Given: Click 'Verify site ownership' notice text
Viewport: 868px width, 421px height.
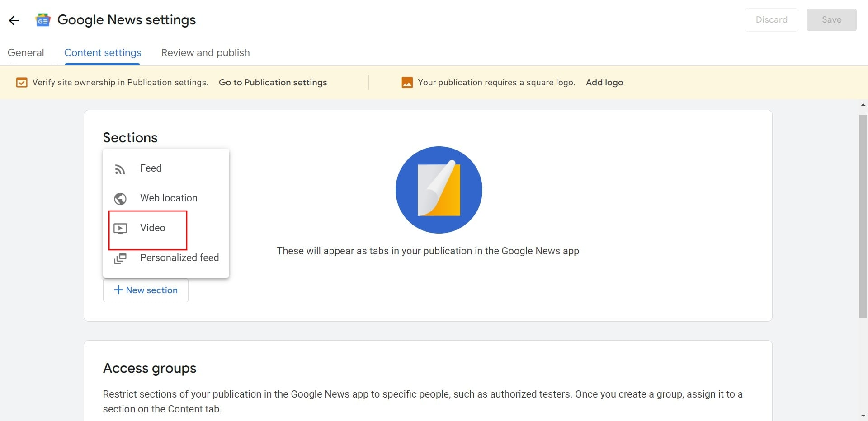Looking at the screenshot, I should [120, 82].
